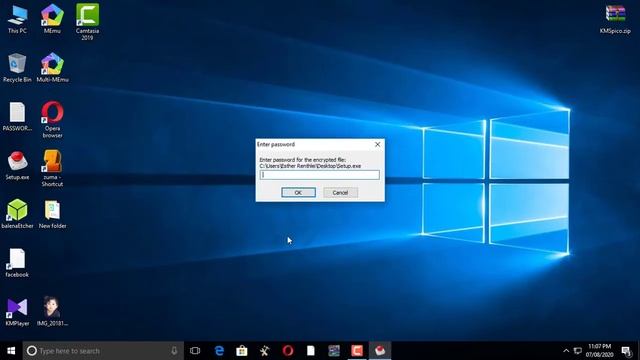Select the Camtasia 2019 desktop shortcut

pyautogui.click(x=87, y=22)
